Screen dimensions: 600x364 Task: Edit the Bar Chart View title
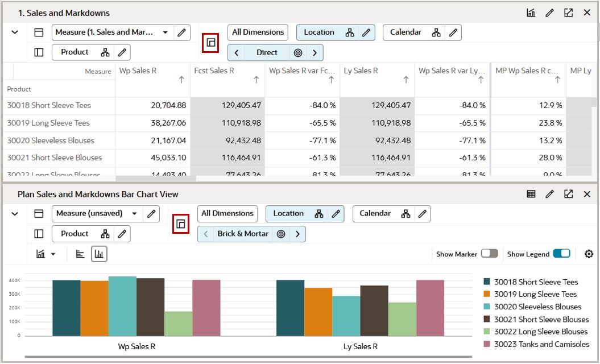click(x=549, y=194)
